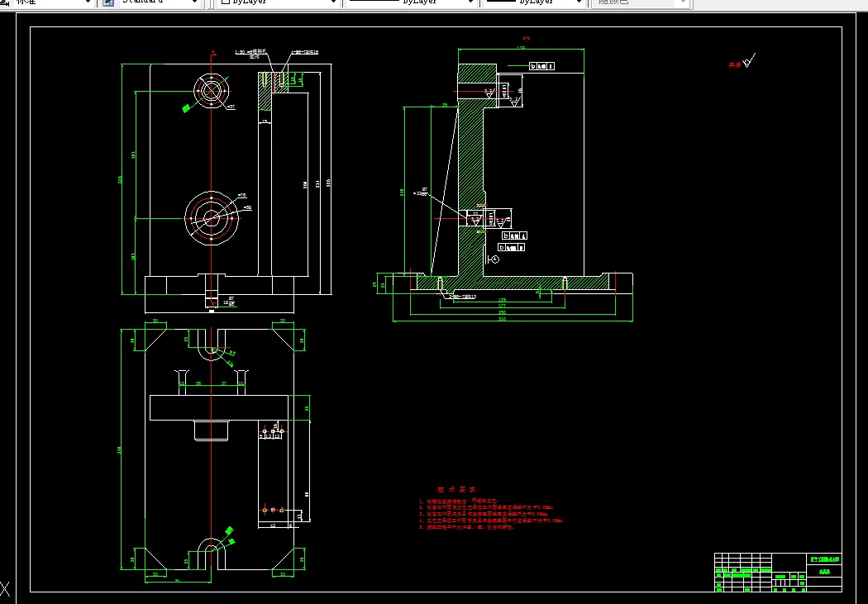868x604 pixels.
Task: Select the 250 dimension under section view
Action: 502,312
